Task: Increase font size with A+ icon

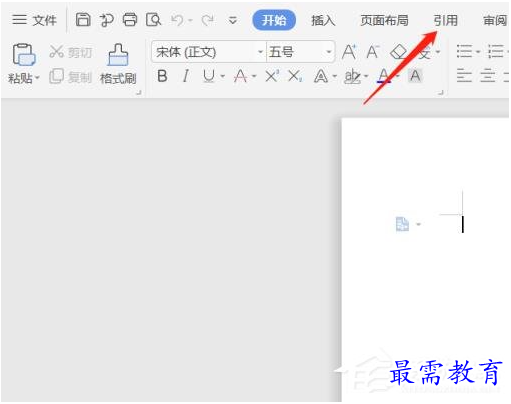Action: point(349,52)
